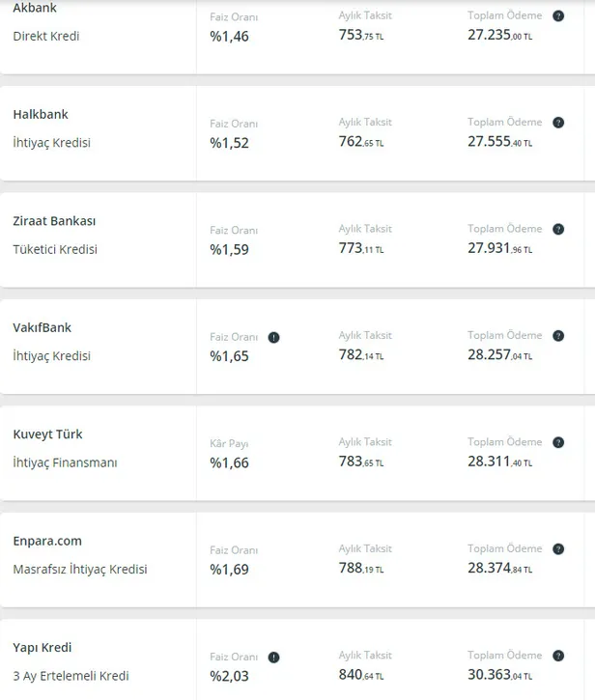Screen dimensions: 595x700
Task: Click Akbank's Toplam Ödeme help icon
Action: [558, 16]
